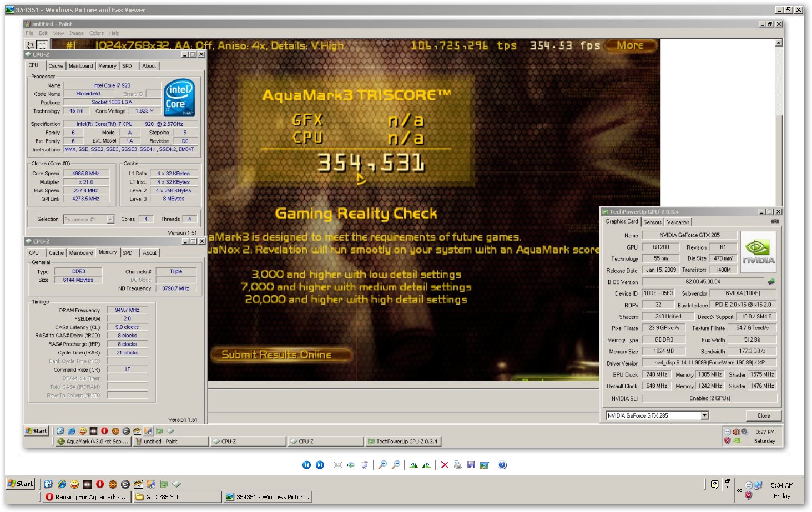Go to the next image in viewer
The width and height of the screenshot is (812, 512).
coord(320,465)
